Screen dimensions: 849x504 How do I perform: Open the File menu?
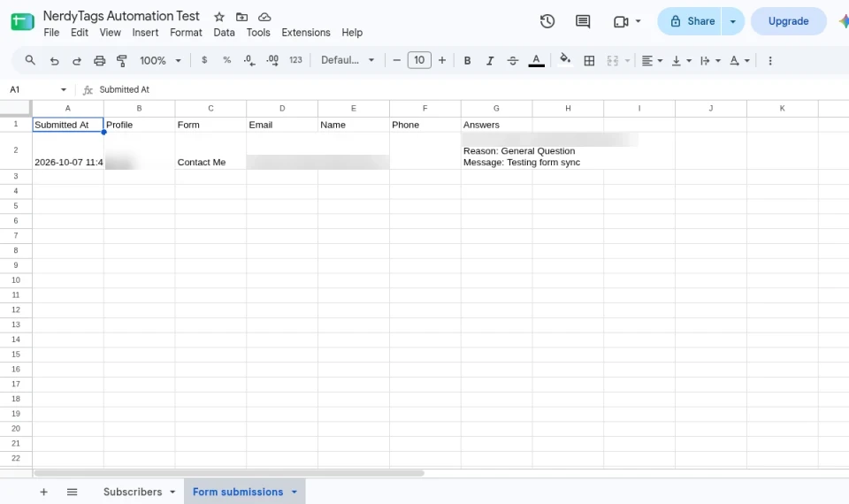[51, 33]
